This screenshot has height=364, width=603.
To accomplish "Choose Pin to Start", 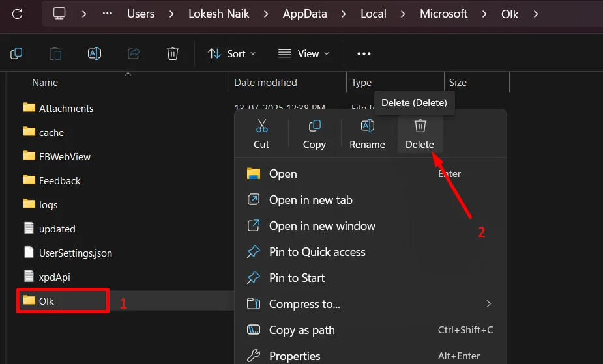I will [x=370, y=278].
